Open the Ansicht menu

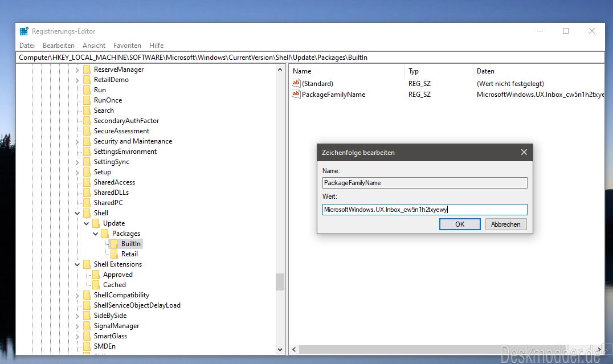(94, 46)
